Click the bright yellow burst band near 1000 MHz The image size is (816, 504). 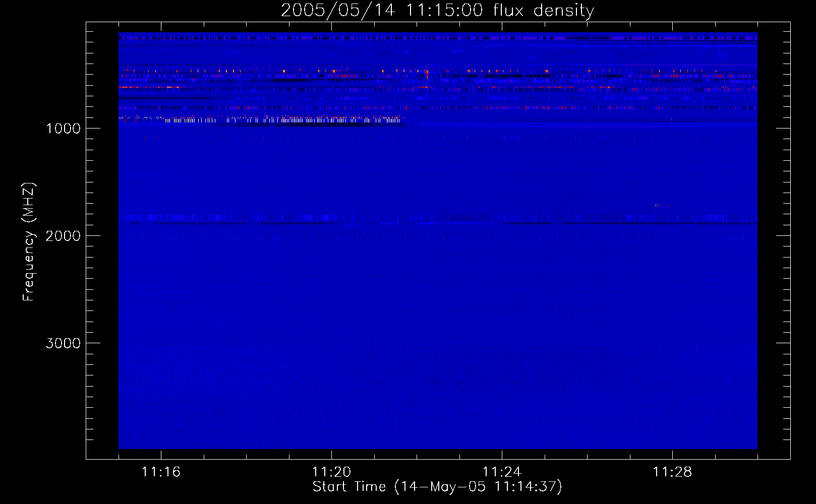262,119
